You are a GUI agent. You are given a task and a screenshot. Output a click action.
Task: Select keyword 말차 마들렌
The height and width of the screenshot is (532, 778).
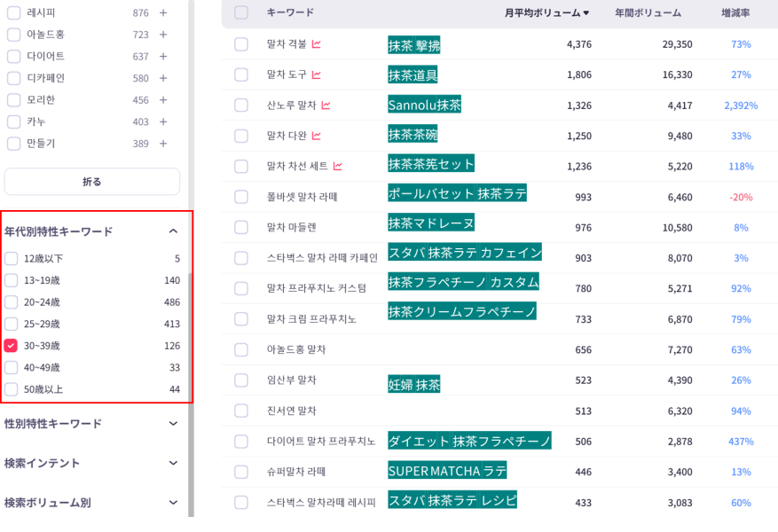pyautogui.click(x=291, y=228)
